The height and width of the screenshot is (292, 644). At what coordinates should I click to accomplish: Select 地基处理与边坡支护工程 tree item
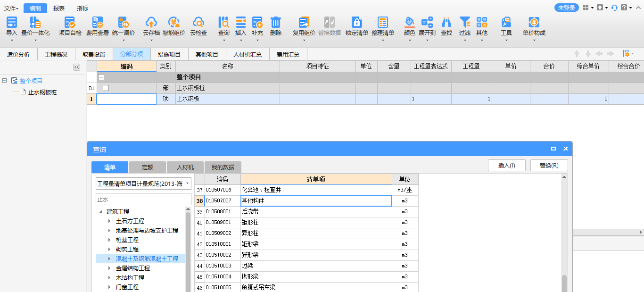[x=147, y=231]
